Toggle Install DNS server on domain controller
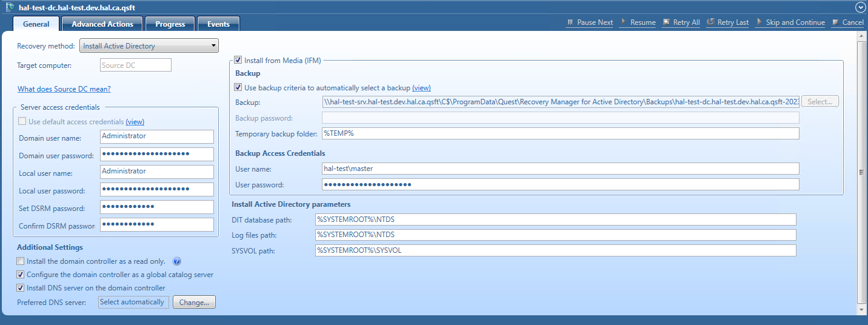868x325 pixels. tap(21, 288)
